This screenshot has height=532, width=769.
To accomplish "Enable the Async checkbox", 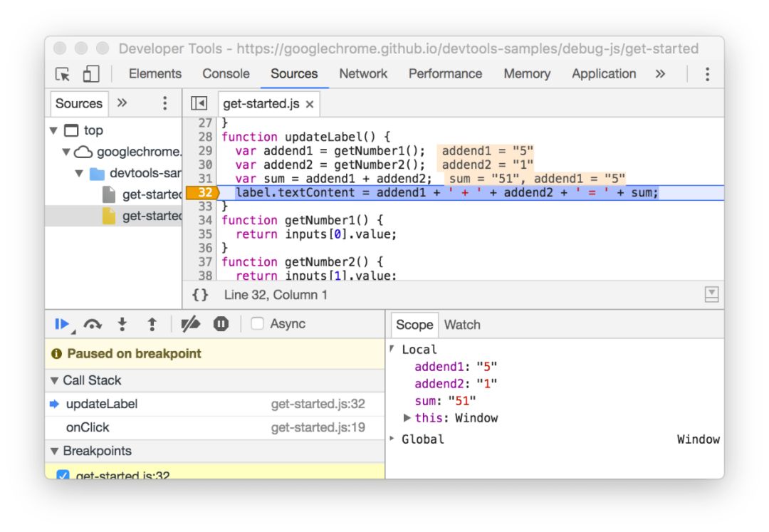I will click(257, 323).
